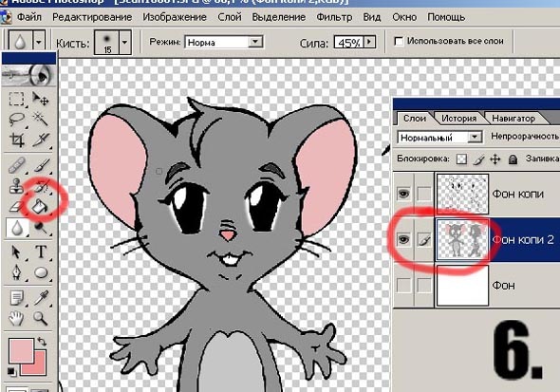Select the Healing Brush tool
560x392 pixels.
[16, 165]
